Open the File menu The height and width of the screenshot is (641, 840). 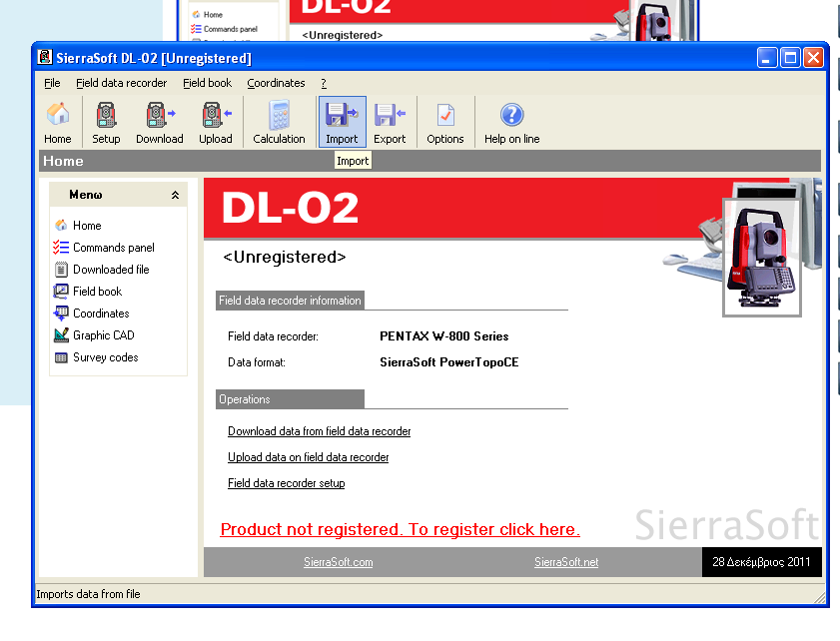(52, 83)
